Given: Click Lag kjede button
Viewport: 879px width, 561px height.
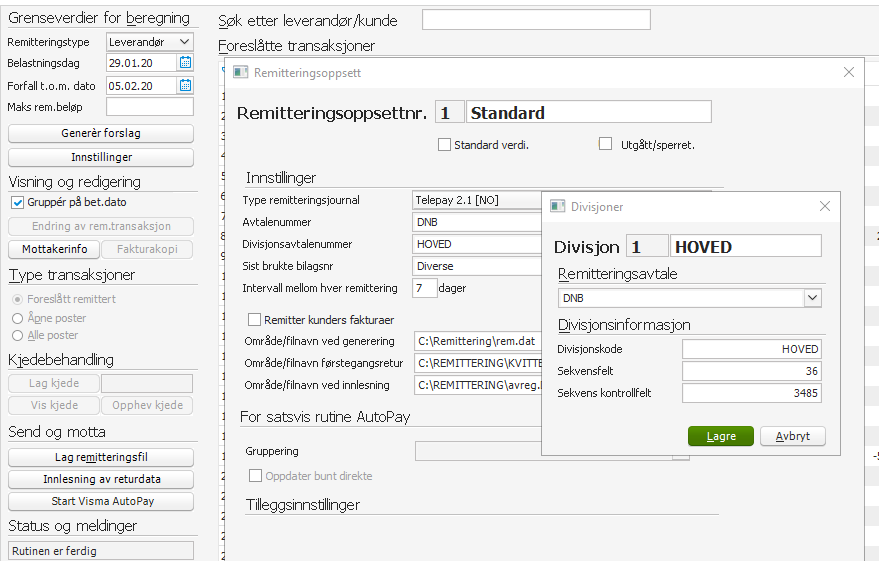Looking at the screenshot, I should (x=54, y=383).
